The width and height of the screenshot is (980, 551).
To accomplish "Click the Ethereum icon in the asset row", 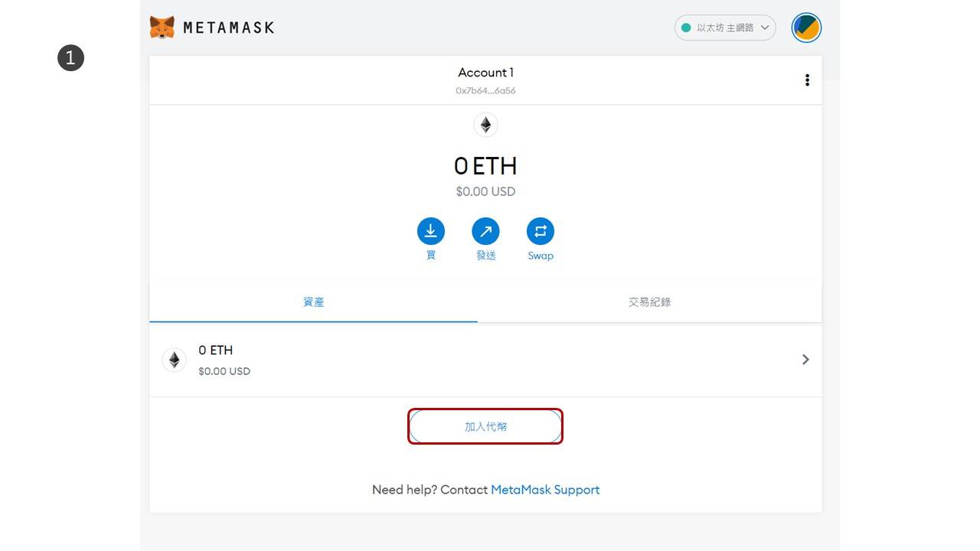I will coord(175,360).
